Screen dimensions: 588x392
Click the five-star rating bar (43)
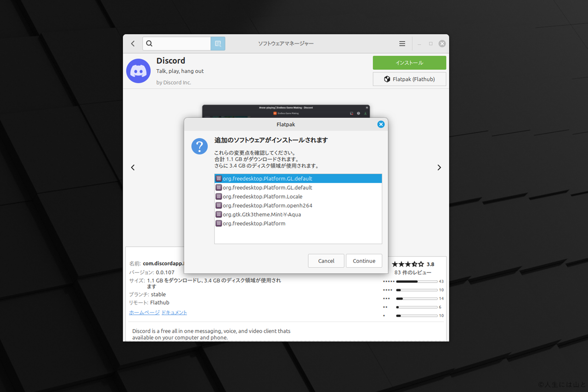[417, 281]
